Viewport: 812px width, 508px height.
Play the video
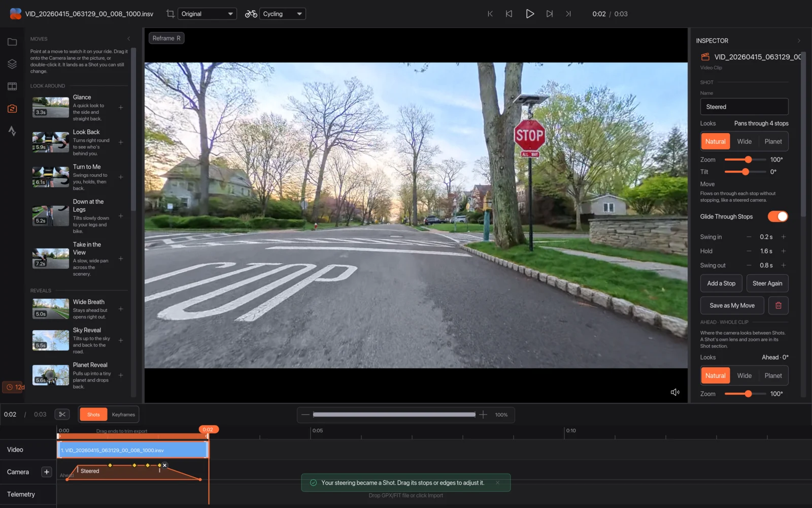click(530, 14)
